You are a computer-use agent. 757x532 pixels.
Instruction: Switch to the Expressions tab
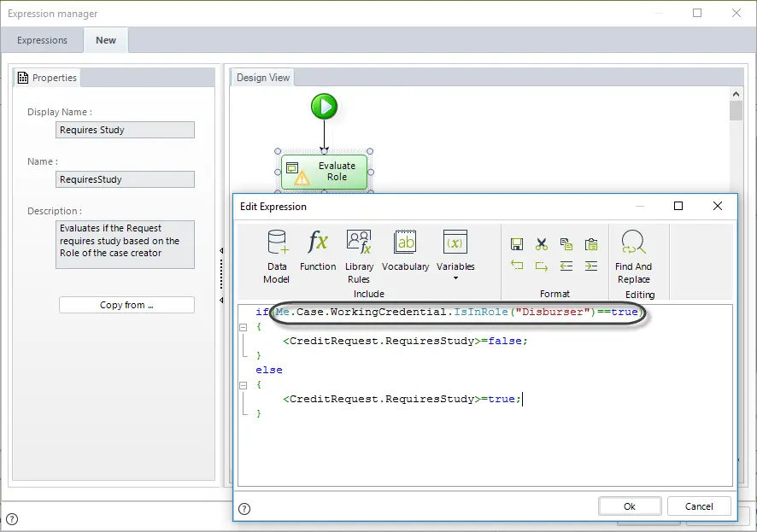[x=42, y=40]
